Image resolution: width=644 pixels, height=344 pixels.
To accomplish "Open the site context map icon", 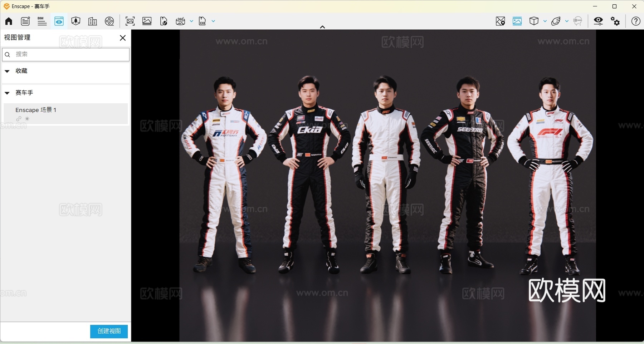I will [501, 21].
